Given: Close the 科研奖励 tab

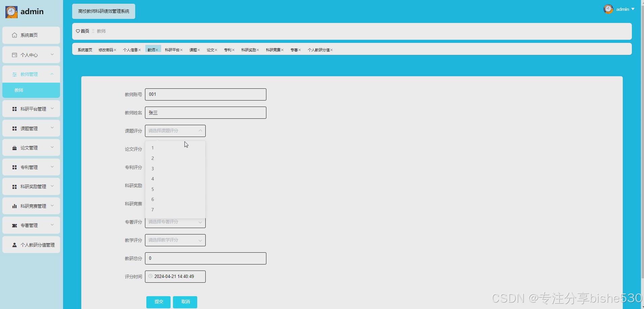Looking at the screenshot, I should tap(258, 50).
